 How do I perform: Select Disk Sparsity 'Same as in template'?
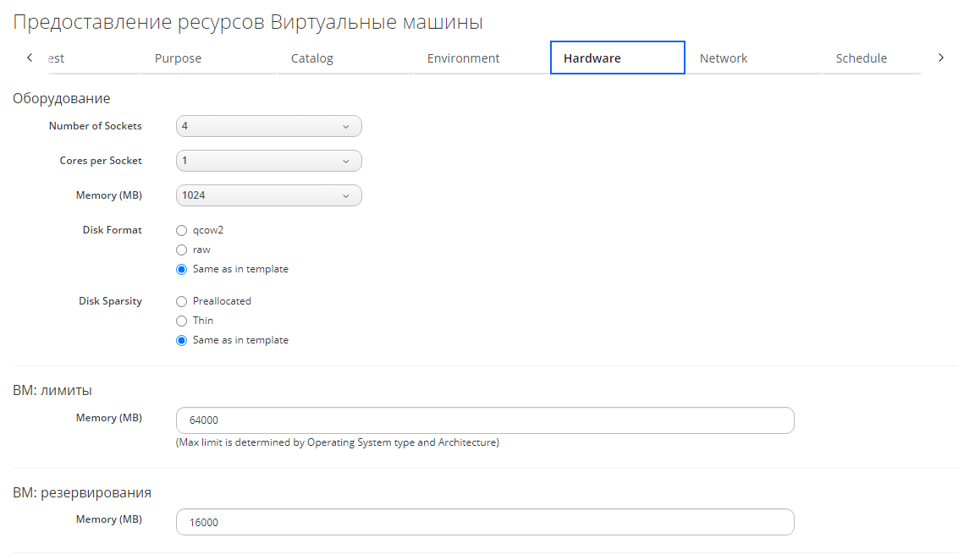click(181, 340)
